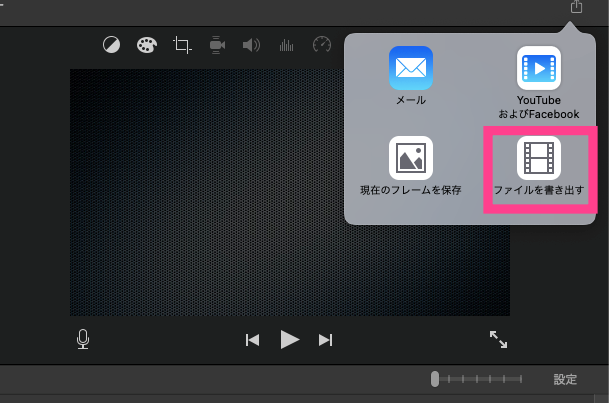
Task: Open the volume adjustment tool
Action: point(251,45)
